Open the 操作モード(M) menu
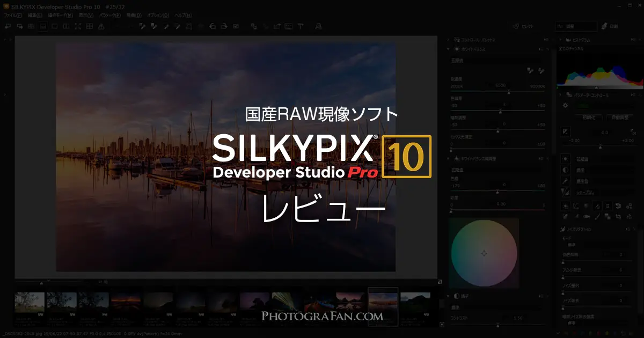Viewport: 644px width, 338px height. click(x=61, y=16)
